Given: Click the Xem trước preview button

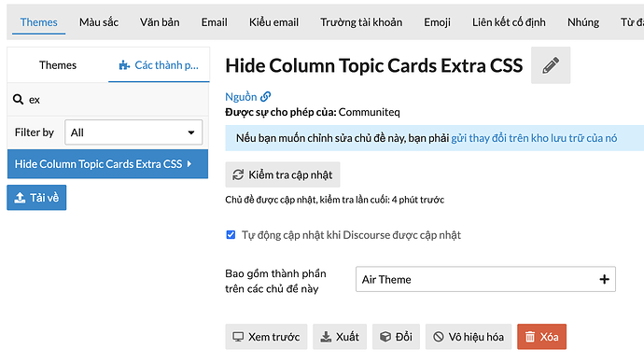Looking at the screenshot, I should (x=266, y=337).
